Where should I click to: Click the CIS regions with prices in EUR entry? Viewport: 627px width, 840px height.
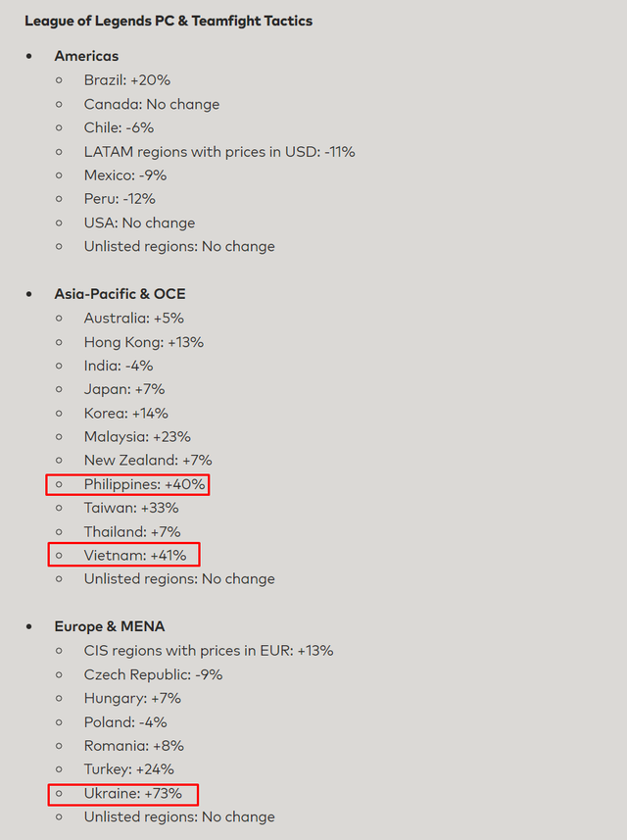(x=208, y=650)
